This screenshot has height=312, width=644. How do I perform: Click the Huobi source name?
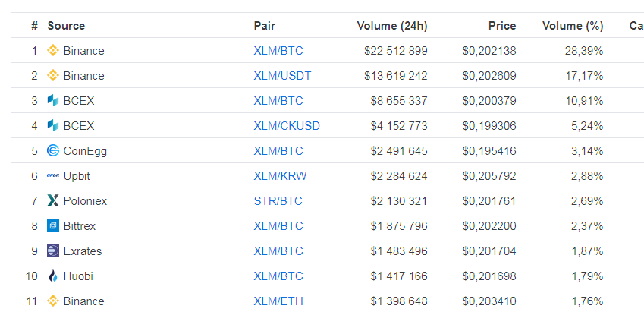pyautogui.click(x=78, y=276)
